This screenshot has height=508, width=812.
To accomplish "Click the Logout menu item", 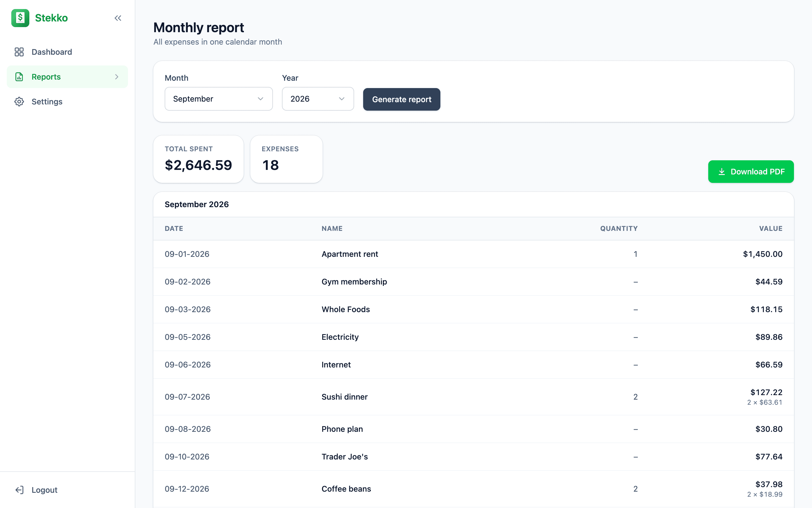I will (67, 490).
